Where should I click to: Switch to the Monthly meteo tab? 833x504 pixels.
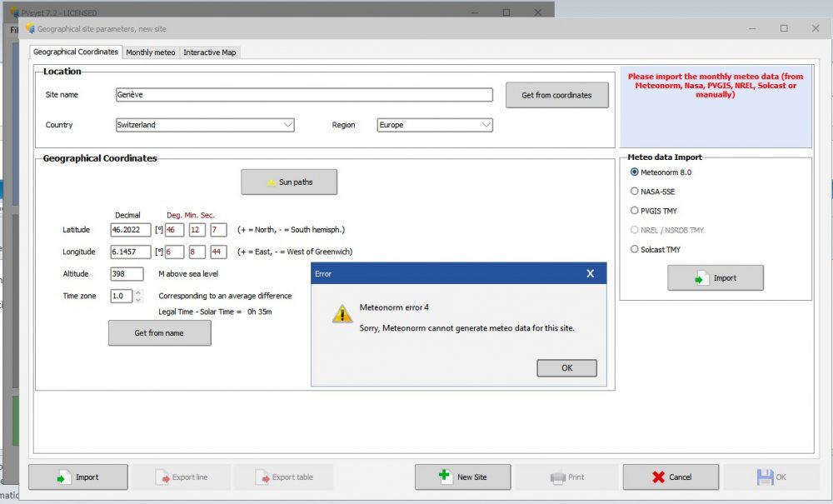151,52
